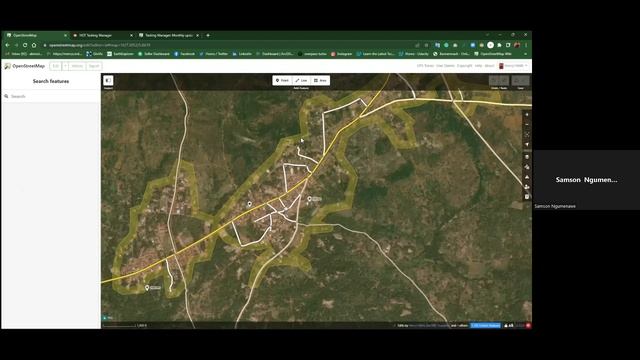The image size is (640, 360).
Task: Click the bookmark star icon in the address bar
Action: [x=426, y=45]
